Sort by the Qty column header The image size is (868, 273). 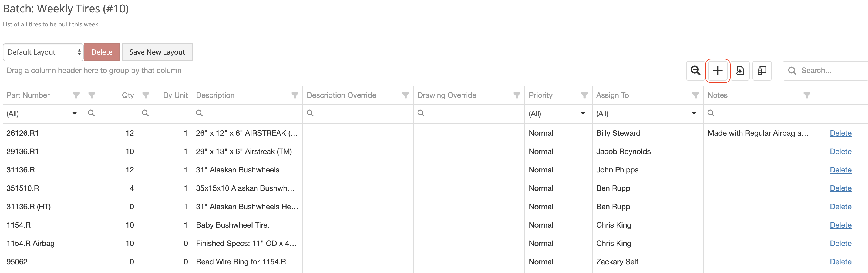pos(127,95)
